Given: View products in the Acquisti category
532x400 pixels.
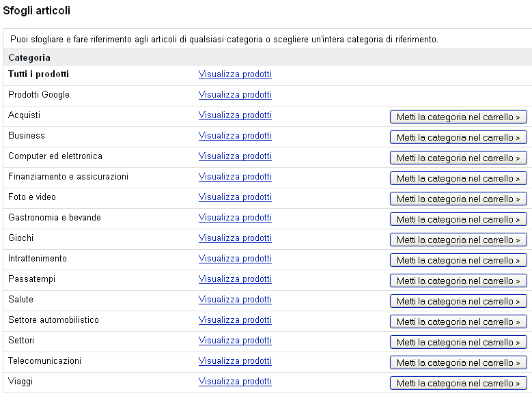Looking at the screenshot, I should click(x=235, y=115).
